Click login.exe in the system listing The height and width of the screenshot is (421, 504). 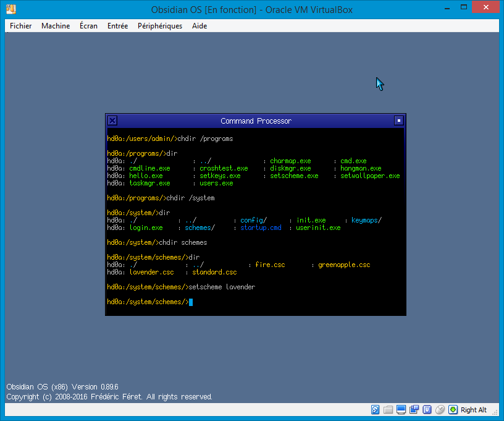(x=146, y=228)
